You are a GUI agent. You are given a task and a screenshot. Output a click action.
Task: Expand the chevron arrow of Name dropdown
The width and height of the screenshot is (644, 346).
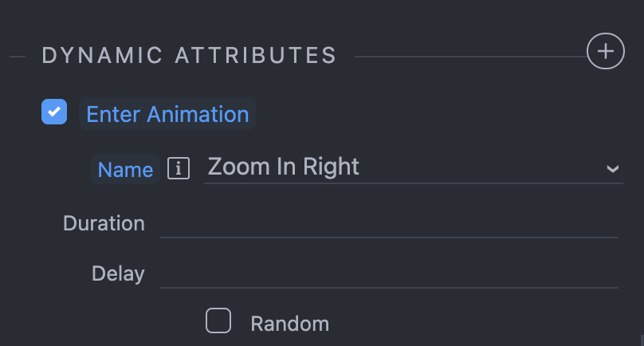[613, 169]
